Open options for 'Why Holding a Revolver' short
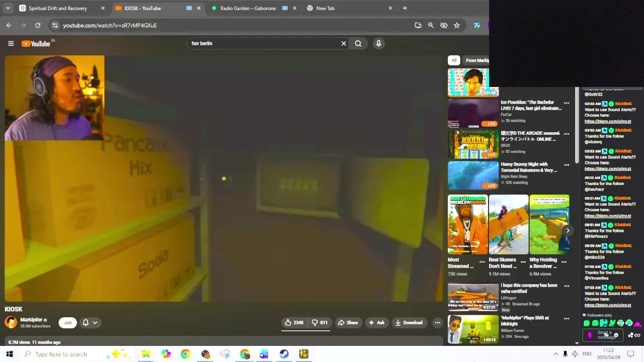The image size is (644, 362). click(563, 262)
